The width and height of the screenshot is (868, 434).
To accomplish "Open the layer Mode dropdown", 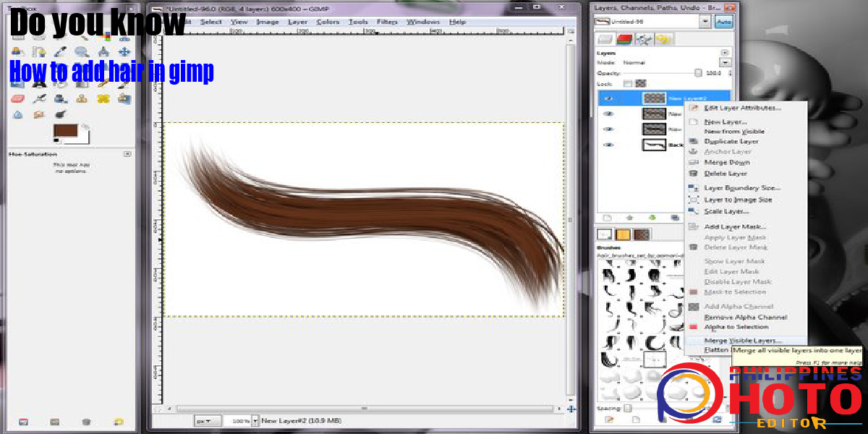I will (725, 63).
